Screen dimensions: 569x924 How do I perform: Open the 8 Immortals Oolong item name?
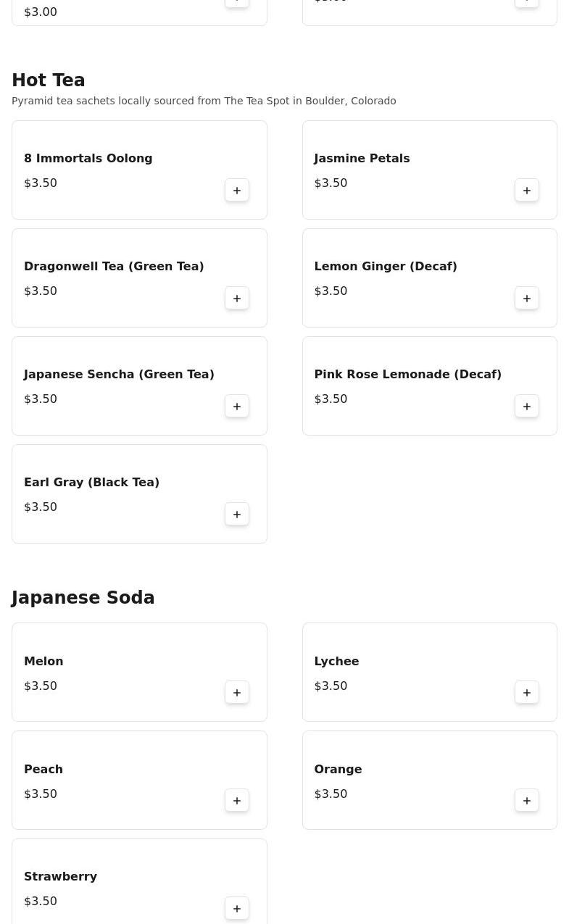pos(88,159)
